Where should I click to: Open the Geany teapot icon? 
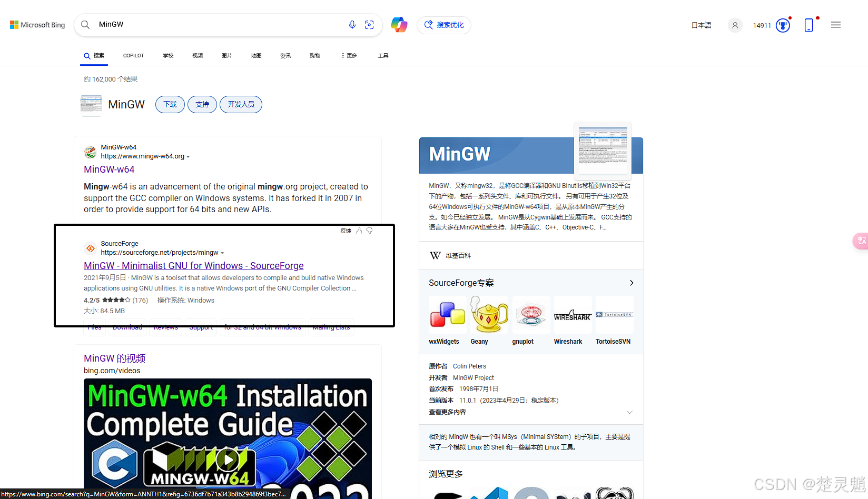coord(489,315)
